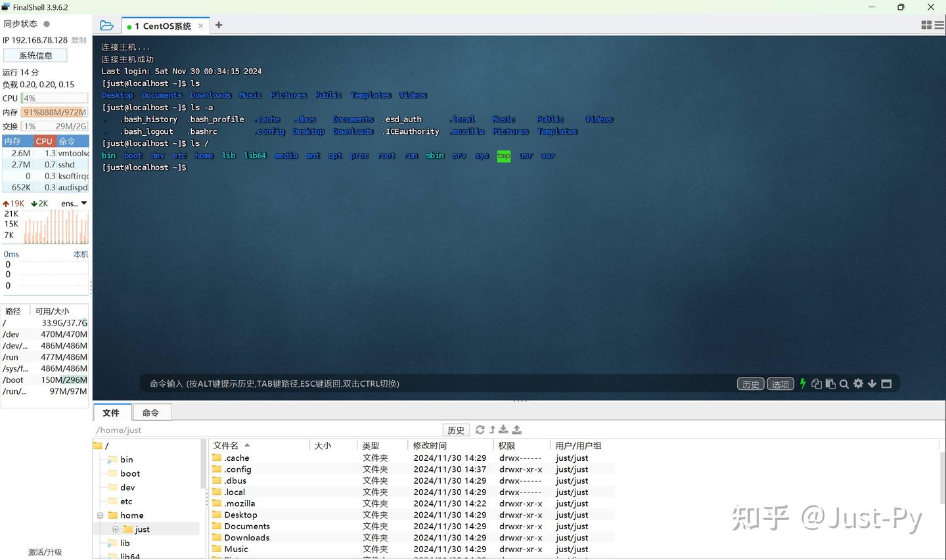946x560 pixels.
Task: Open the hamburger main menu
Action: [939, 25]
